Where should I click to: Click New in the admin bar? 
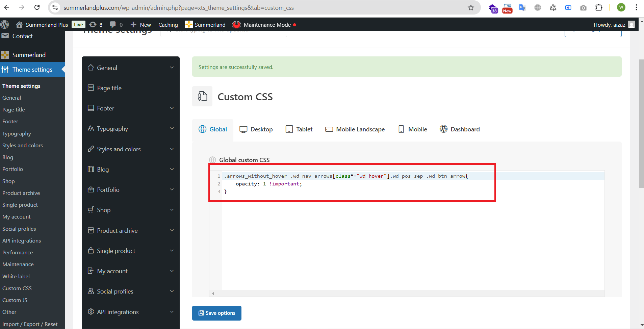141,25
